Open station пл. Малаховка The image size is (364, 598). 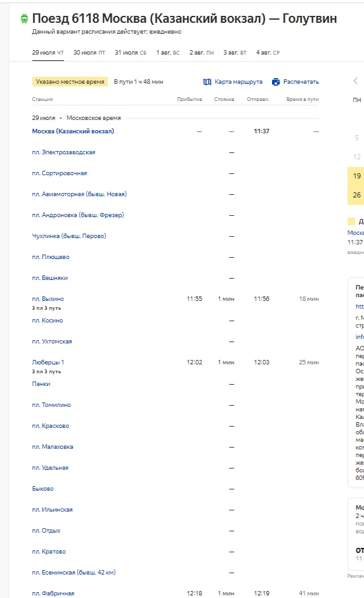pyautogui.click(x=53, y=447)
